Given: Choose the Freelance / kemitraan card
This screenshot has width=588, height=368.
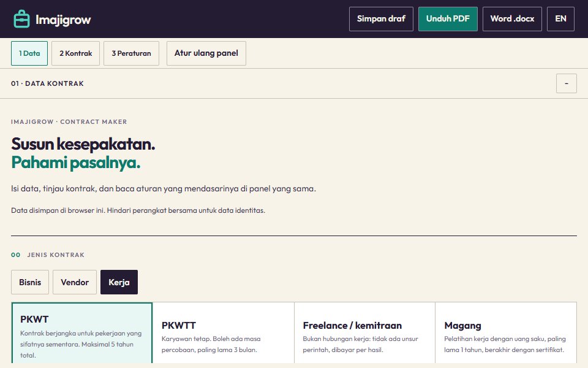Looking at the screenshot, I should pyautogui.click(x=365, y=332).
